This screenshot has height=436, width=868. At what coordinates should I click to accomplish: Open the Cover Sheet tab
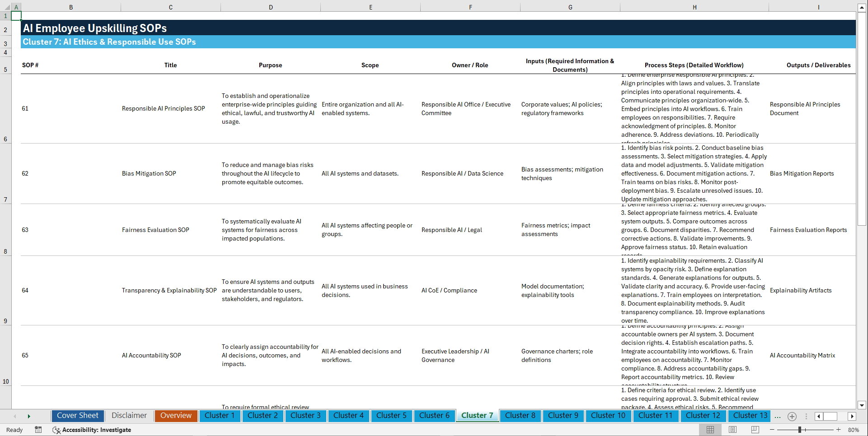coord(77,416)
